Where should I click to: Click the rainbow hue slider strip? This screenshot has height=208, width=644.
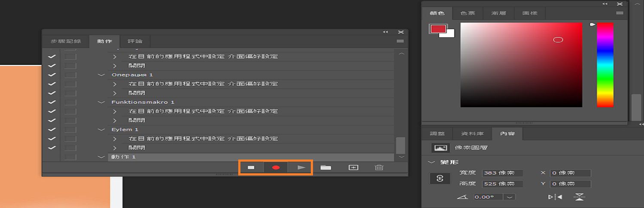pyautogui.click(x=605, y=65)
